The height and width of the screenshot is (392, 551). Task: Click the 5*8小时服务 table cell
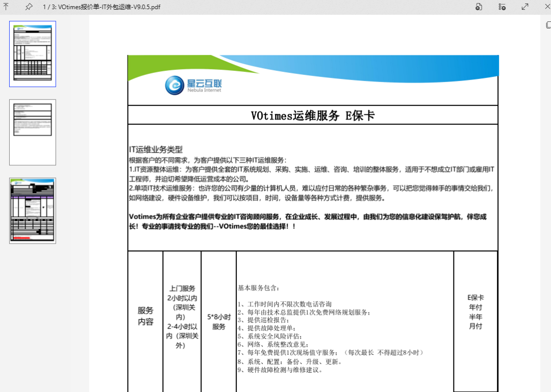pos(218,321)
